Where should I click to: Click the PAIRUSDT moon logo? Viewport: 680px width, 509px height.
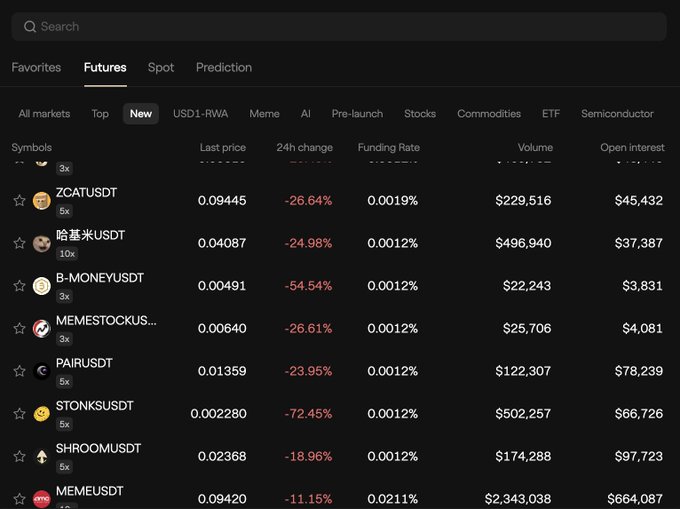pyautogui.click(x=42, y=371)
